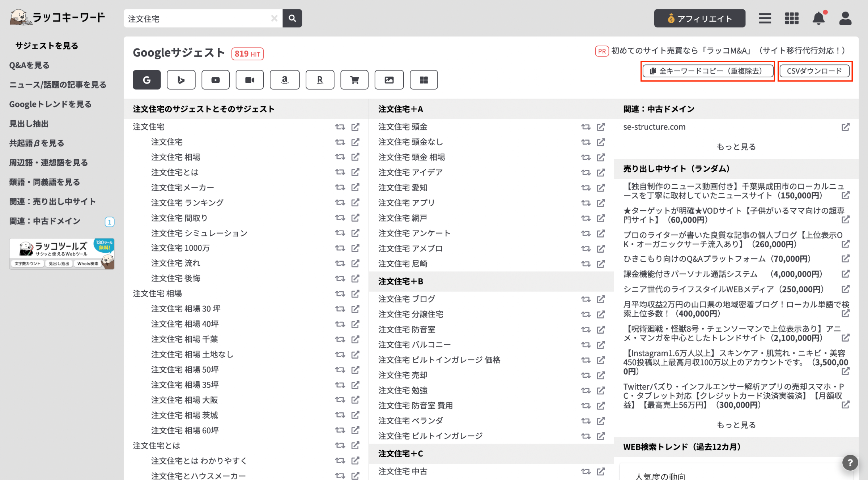The height and width of the screenshot is (480, 868).
Task: Open 関連：中古ドメイン in sidebar
Action: click(x=45, y=221)
